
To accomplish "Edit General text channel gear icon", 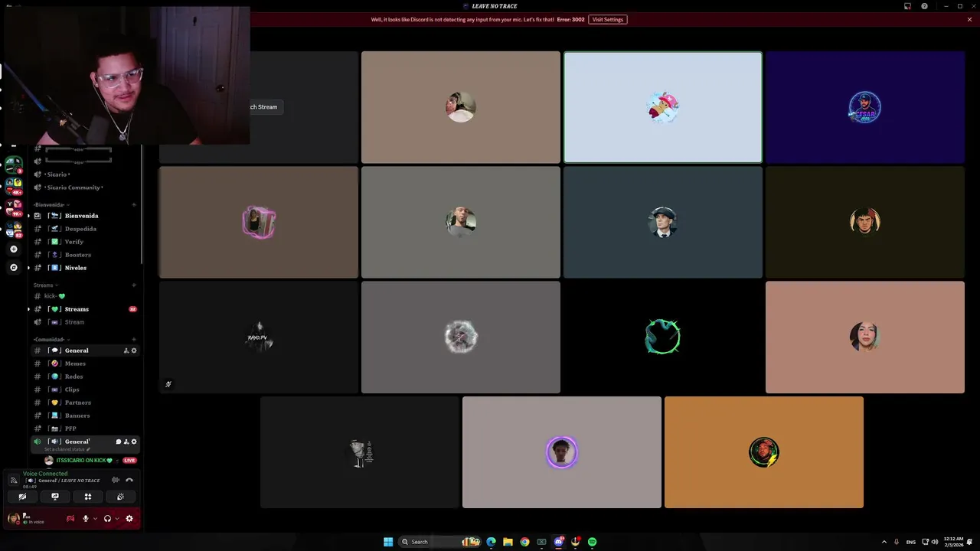I will (x=134, y=350).
